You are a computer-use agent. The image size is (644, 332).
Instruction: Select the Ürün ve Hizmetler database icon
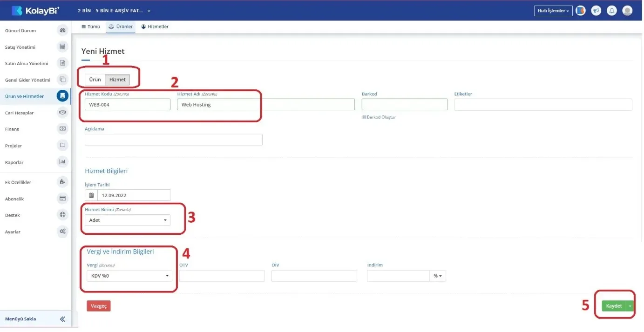click(62, 96)
